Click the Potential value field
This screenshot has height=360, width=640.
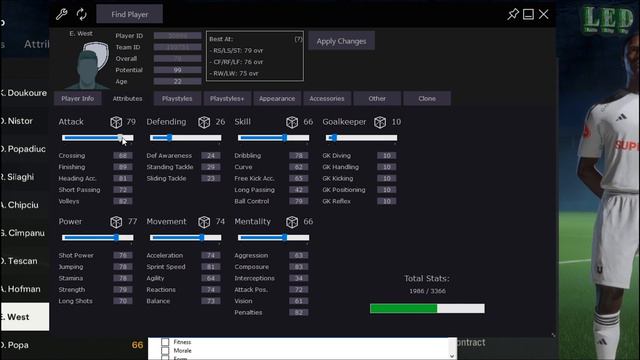(177, 70)
